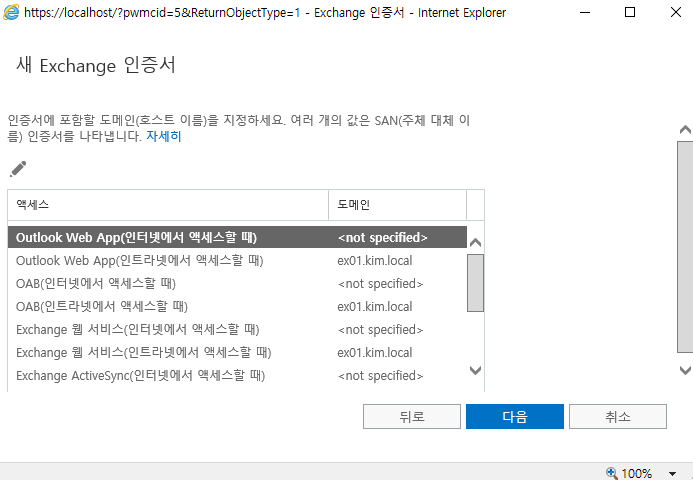Maximize the Internet Explorer window
Viewport: 693px width, 480px height.
click(x=630, y=12)
